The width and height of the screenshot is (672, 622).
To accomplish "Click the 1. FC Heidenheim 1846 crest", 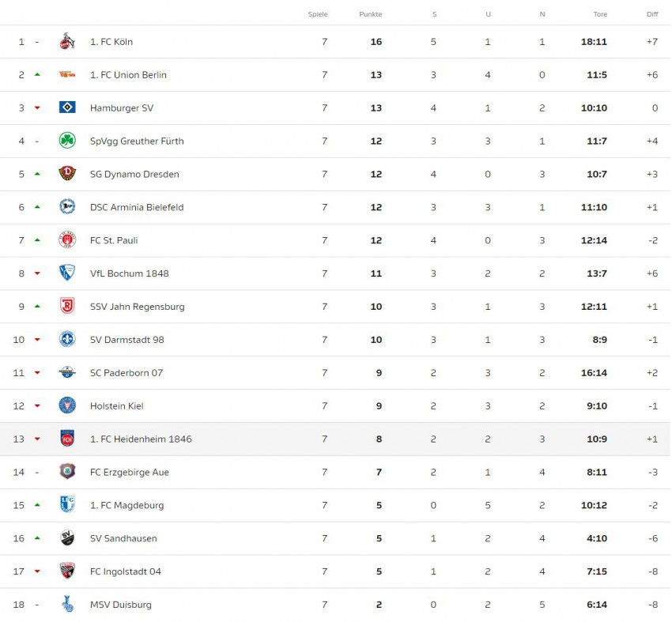I will click(67, 439).
